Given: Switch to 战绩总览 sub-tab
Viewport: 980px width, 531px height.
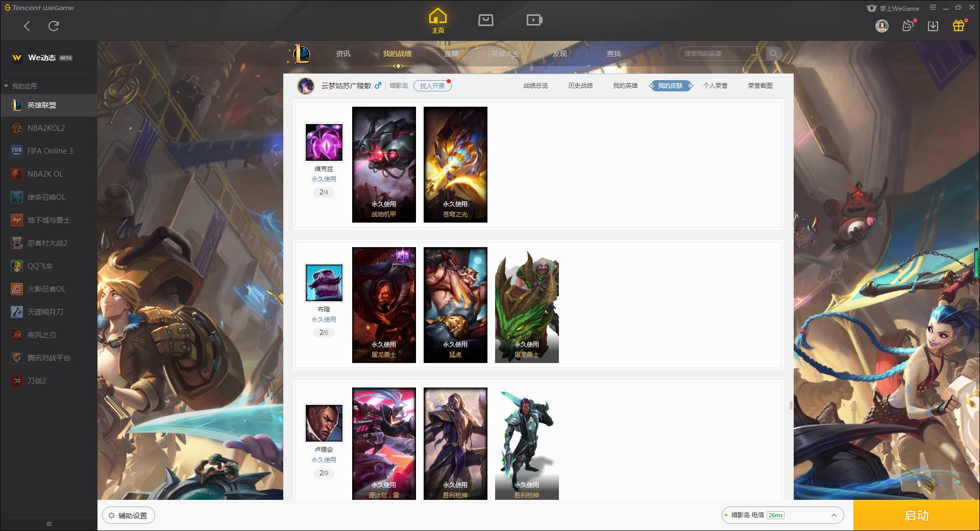Looking at the screenshot, I should pos(535,86).
